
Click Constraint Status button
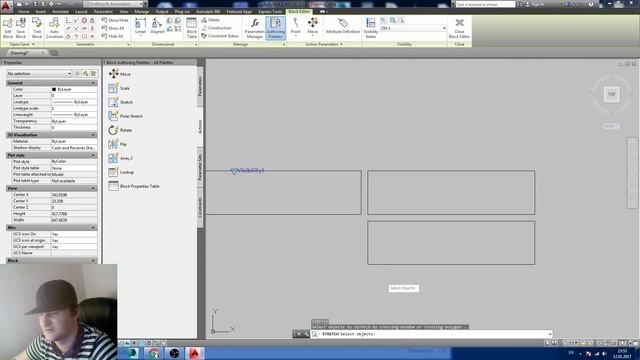pyautogui.click(x=220, y=36)
